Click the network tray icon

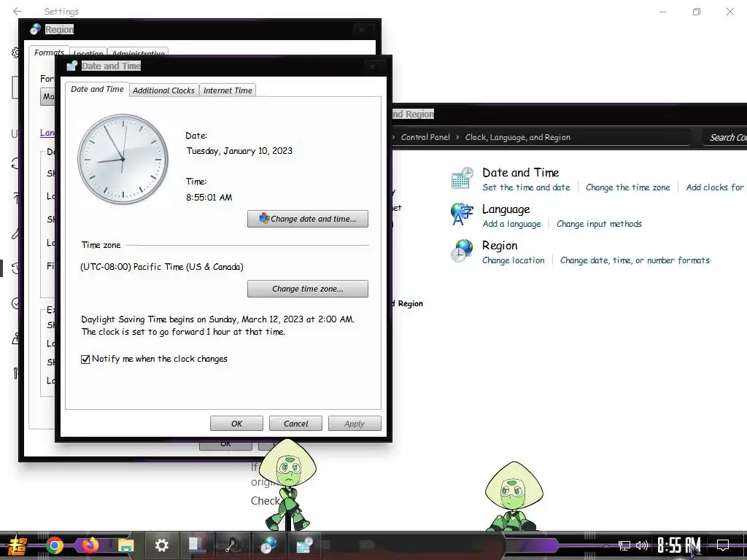click(624, 545)
